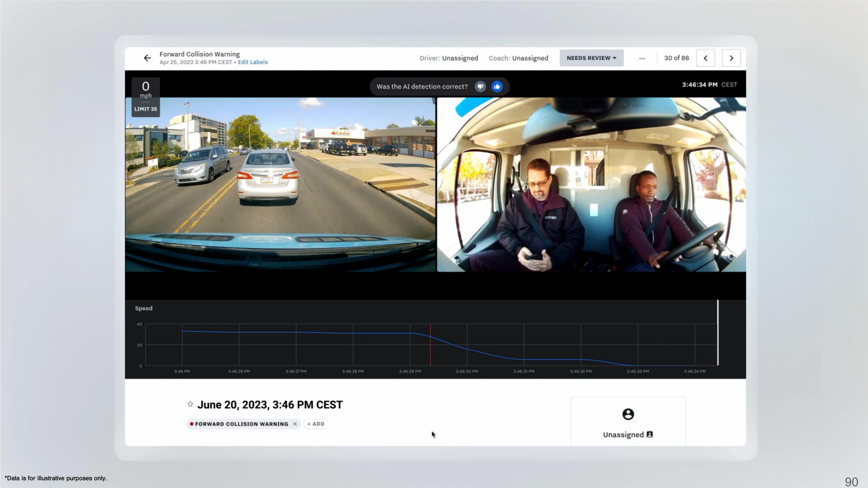Viewport: 868px width, 488px height.
Task: Click the + ADD label button
Action: 316,424
